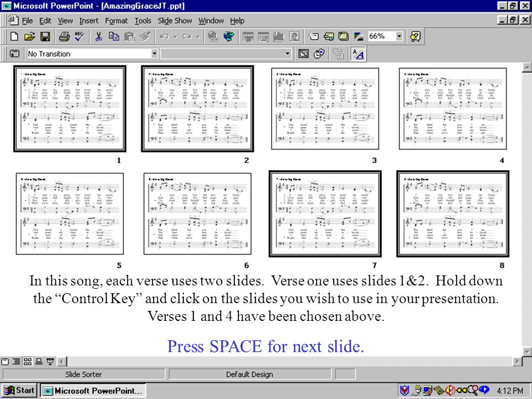Select the Format Painter brush
The image size is (532, 399).
click(145, 37)
